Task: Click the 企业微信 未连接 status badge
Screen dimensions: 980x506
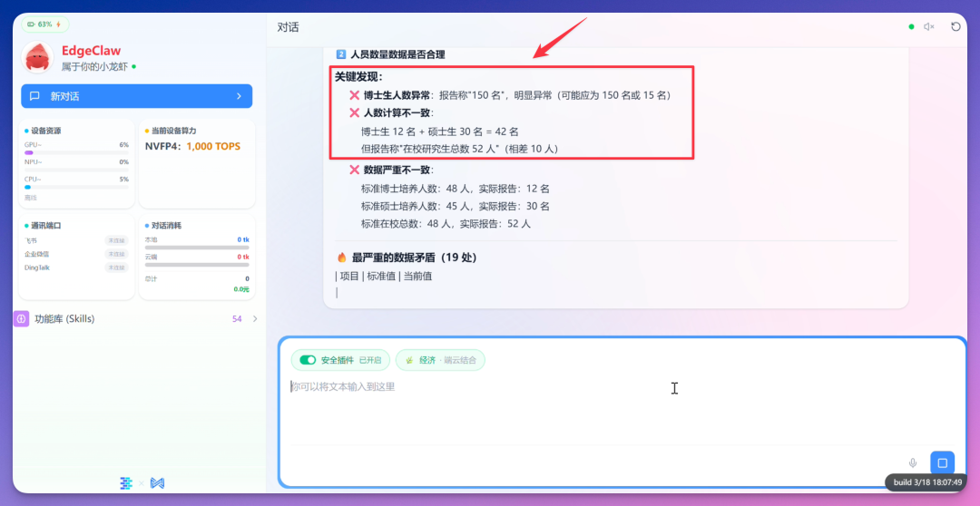Action: point(116,254)
